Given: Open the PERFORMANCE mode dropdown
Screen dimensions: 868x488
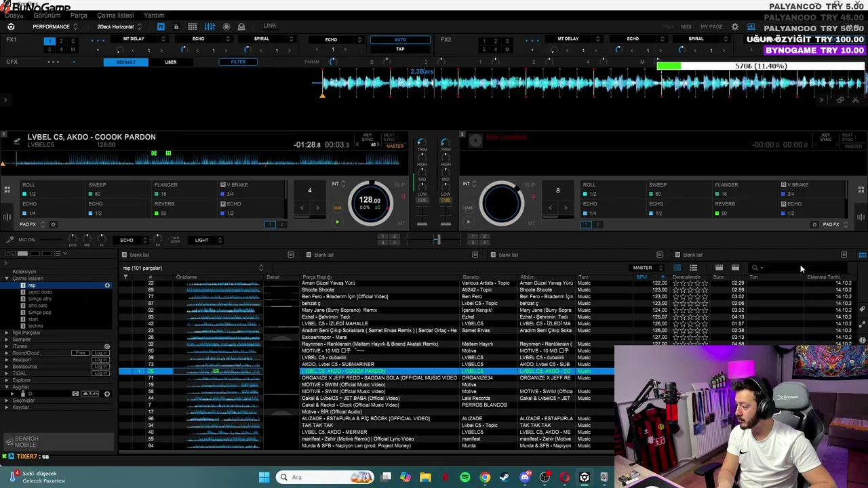Looking at the screenshot, I should (55, 26).
